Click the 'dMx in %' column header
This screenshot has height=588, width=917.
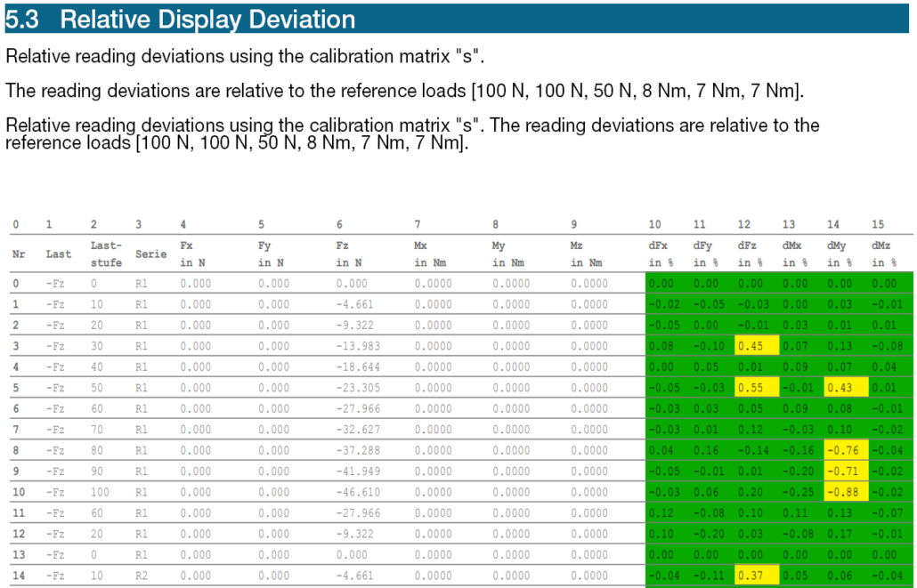(795, 254)
